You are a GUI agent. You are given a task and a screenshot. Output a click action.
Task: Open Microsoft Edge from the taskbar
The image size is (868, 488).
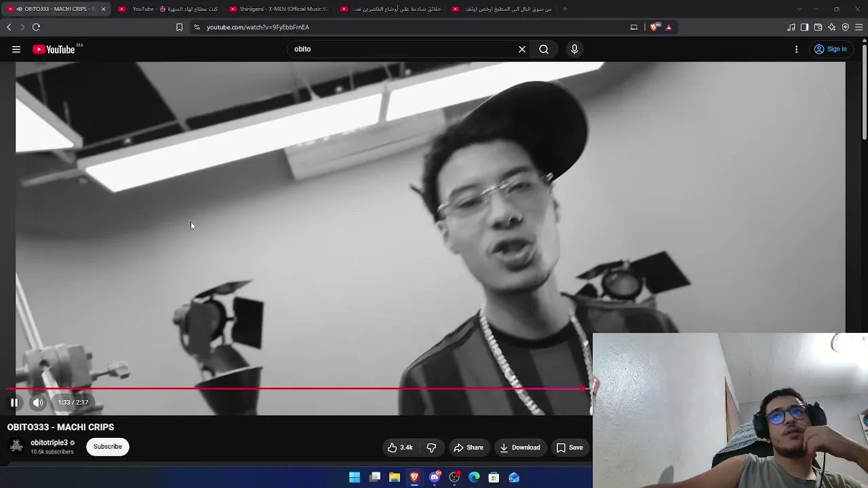click(x=474, y=478)
